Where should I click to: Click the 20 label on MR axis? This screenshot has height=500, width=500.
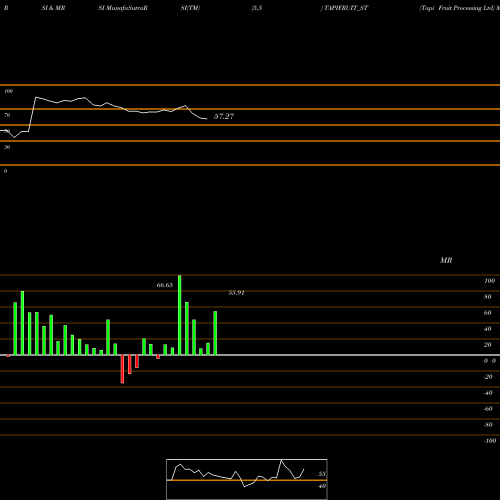tap(488, 345)
